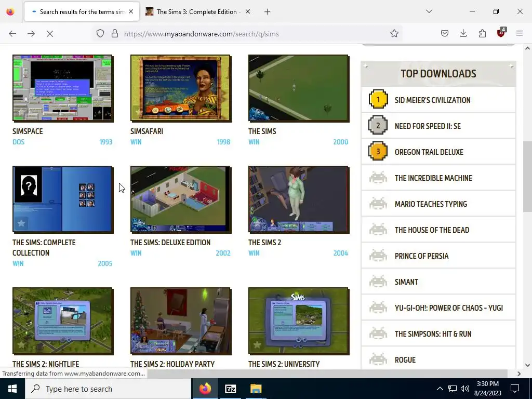The height and width of the screenshot is (399, 532).
Task: Bookmark this page with the star
Action: [x=394, y=34]
